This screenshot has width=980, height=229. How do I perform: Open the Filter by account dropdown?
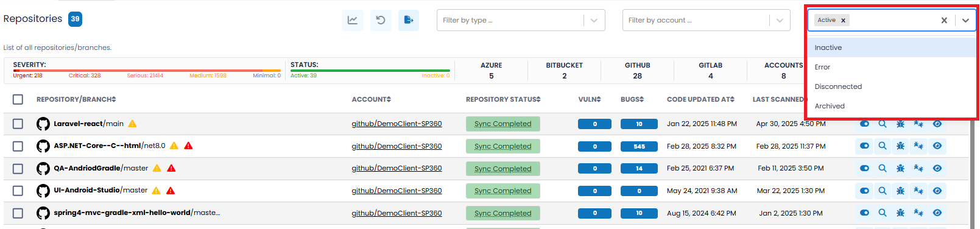[x=706, y=20]
